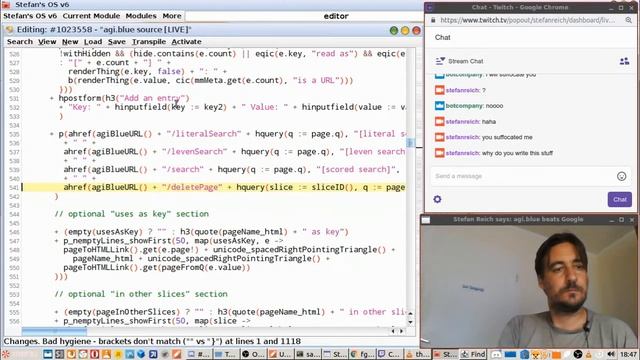Click chat message 'why do you write this stuff'
640x360 pixels.
coord(517,153)
